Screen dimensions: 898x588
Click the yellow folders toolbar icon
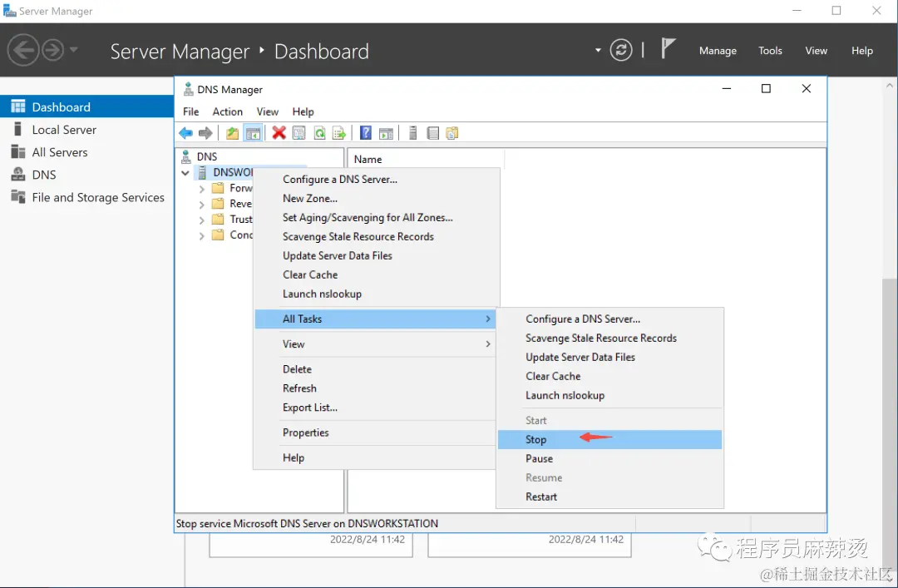point(452,133)
